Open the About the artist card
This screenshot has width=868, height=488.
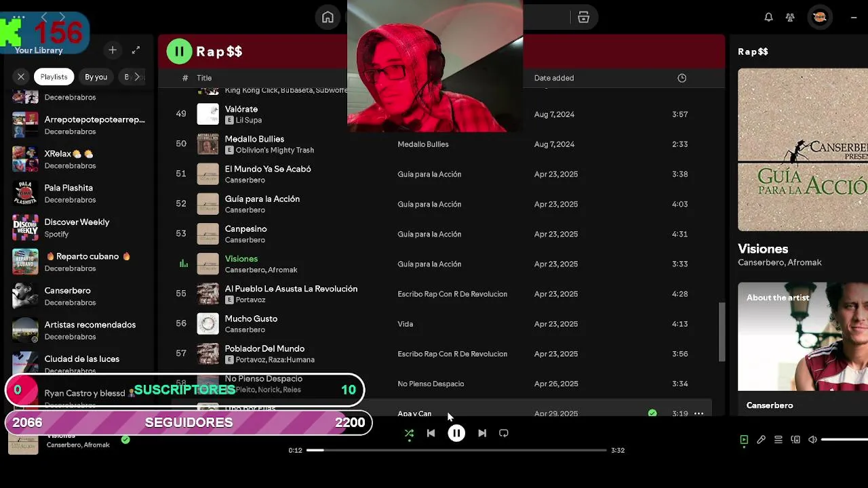(803, 348)
